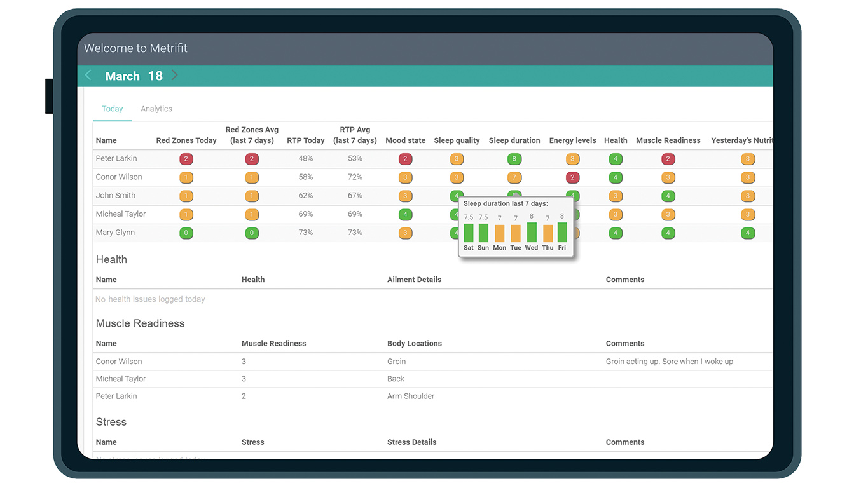868x488 pixels.
Task: Open the Today tab
Action: (x=113, y=109)
